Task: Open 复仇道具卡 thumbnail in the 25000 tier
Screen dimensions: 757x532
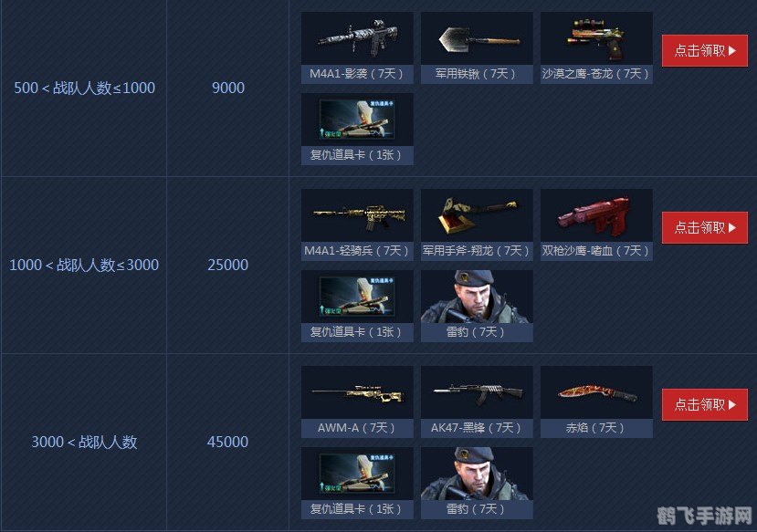Action: point(357,297)
